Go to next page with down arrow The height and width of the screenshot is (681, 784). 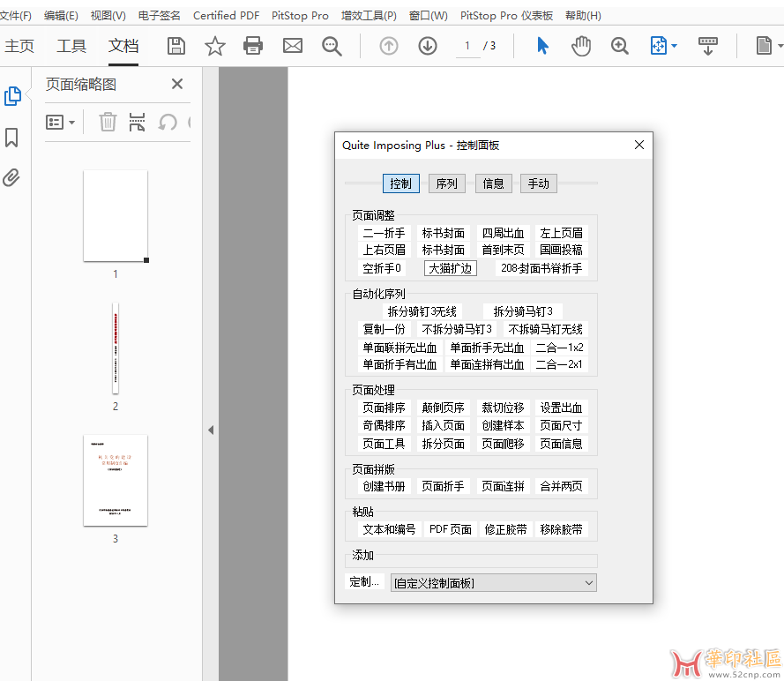click(x=428, y=46)
